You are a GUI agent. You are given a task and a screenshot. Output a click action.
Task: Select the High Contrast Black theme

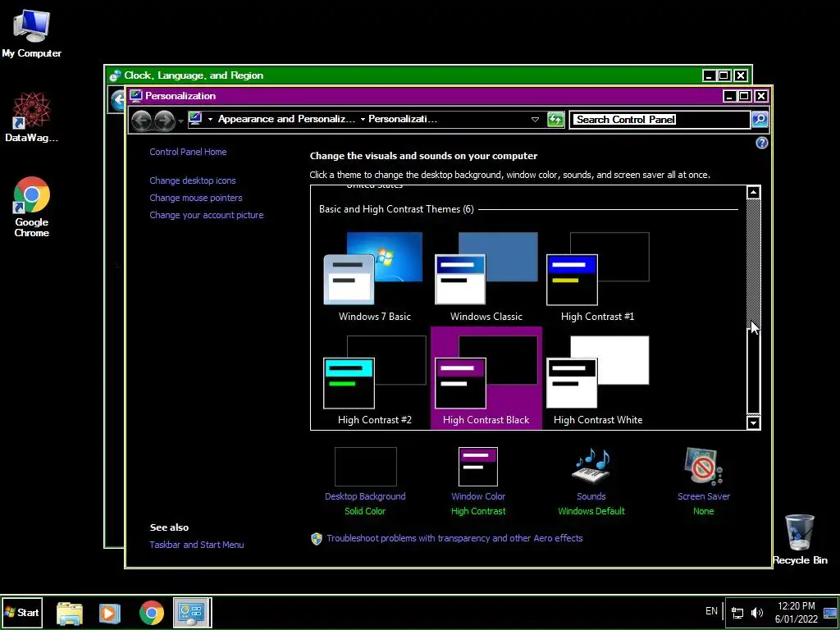486,378
